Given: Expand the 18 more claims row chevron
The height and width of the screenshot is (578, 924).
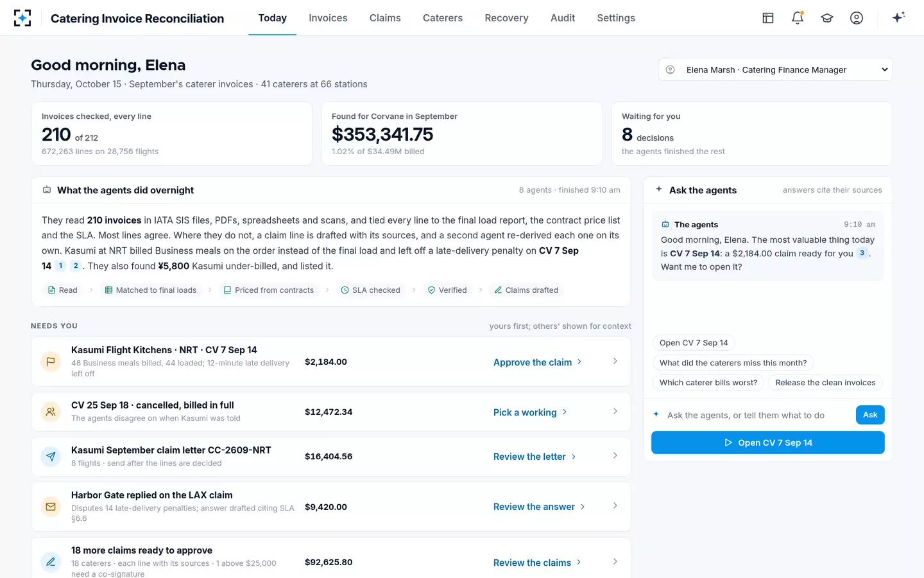Looking at the screenshot, I should point(615,562).
